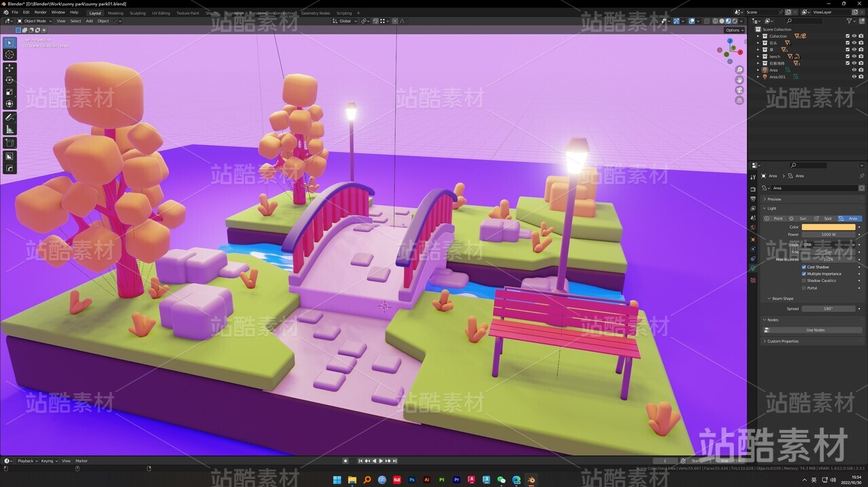Select the Transform tool
This screenshot has width=868, height=487.
[x=10, y=104]
